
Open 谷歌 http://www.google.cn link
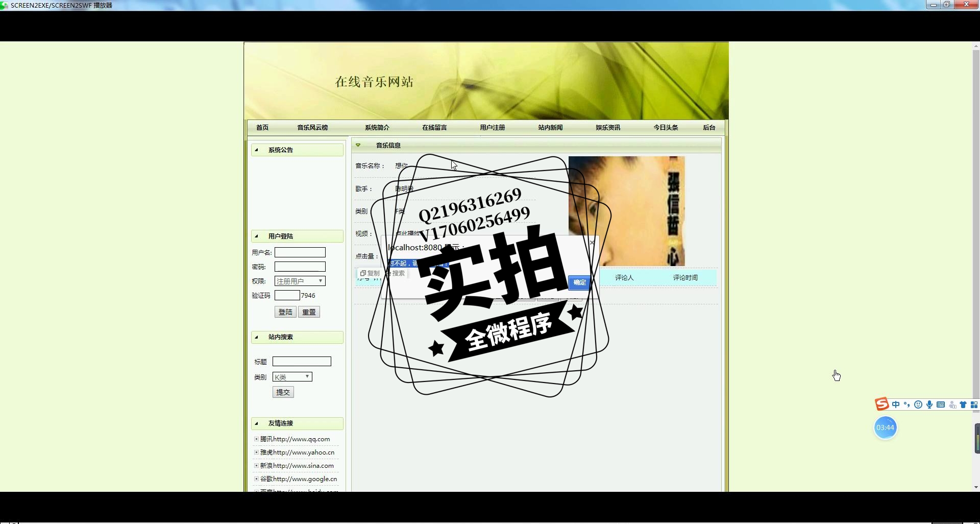(x=299, y=479)
